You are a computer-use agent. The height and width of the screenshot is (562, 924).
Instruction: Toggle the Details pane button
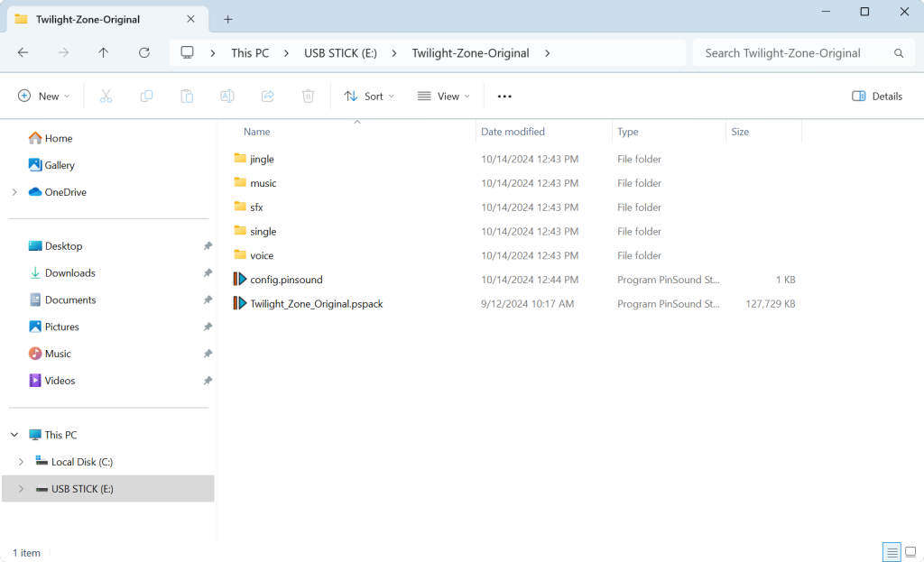tap(877, 96)
